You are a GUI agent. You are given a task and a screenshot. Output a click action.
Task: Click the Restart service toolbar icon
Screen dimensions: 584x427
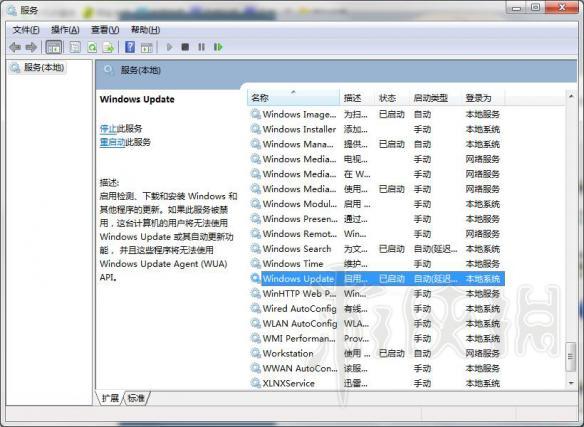218,47
